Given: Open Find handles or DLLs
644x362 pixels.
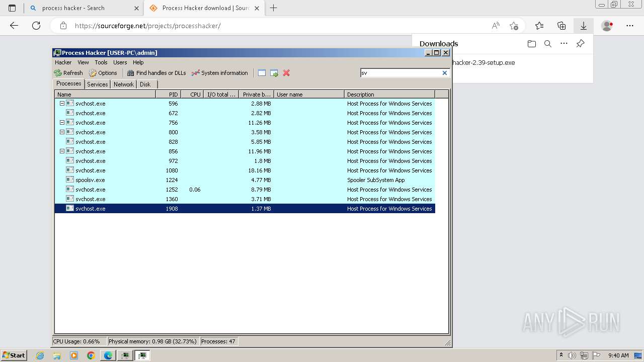Looking at the screenshot, I should pos(156,73).
